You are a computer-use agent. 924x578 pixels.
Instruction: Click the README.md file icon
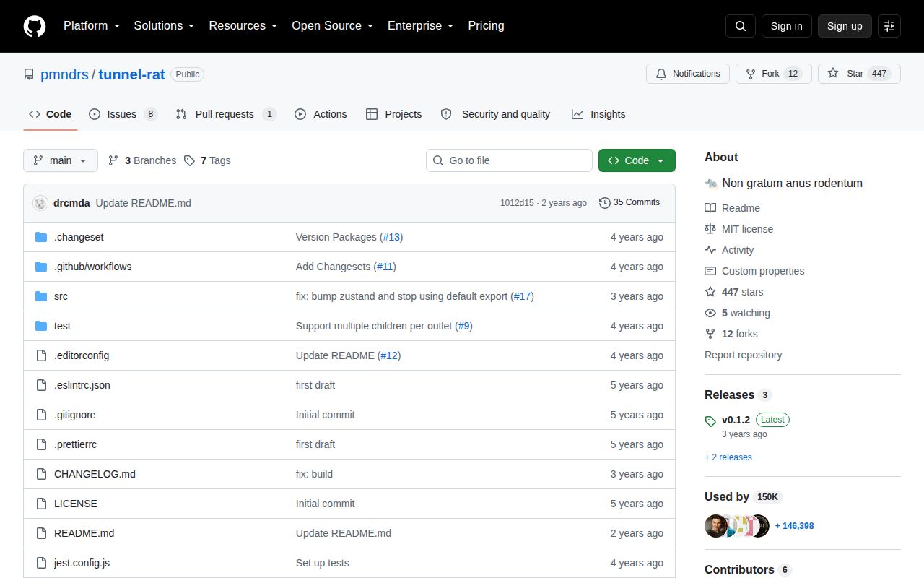41,533
